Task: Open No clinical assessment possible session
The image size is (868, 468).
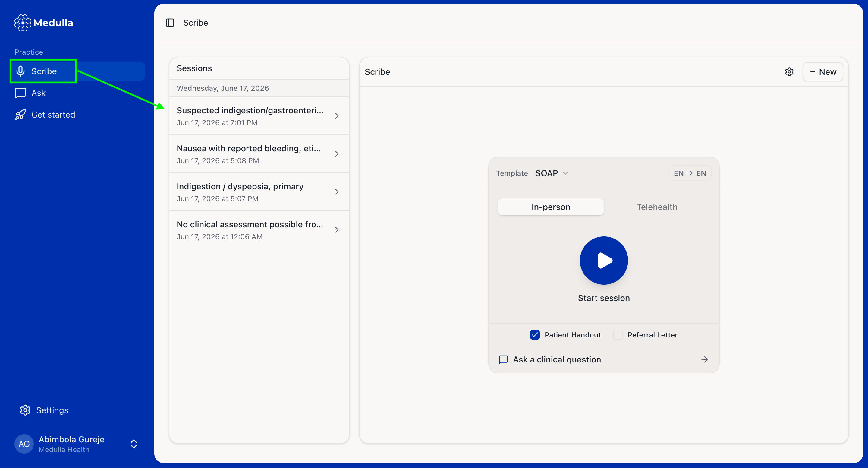Action: click(x=259, y=230)
